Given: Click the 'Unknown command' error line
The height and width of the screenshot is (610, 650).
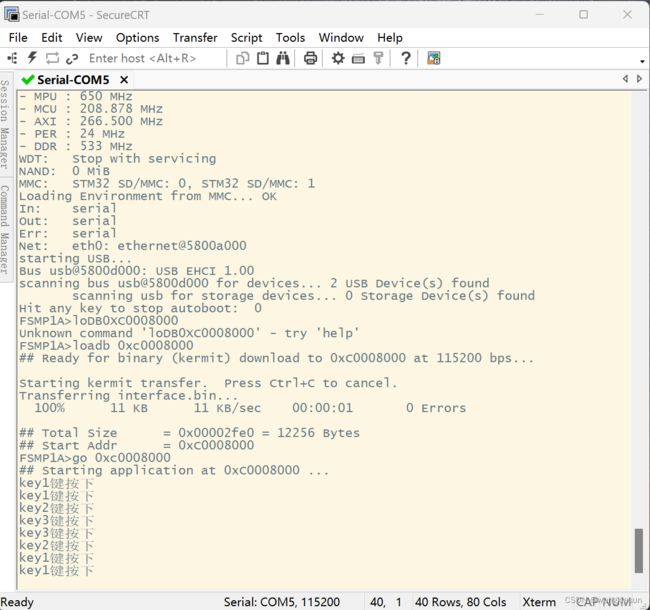Looking at the screenshot, I should tap(189, 333).
